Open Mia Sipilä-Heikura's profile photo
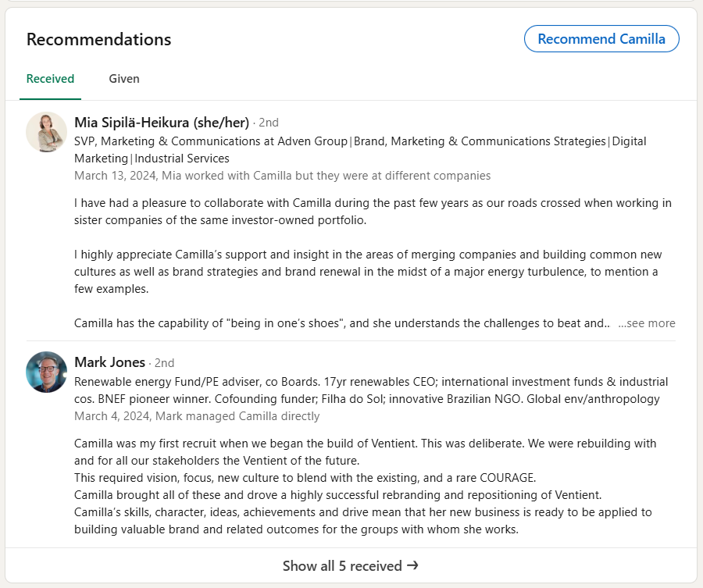This screenshot has height=588, width=703. 47,132
